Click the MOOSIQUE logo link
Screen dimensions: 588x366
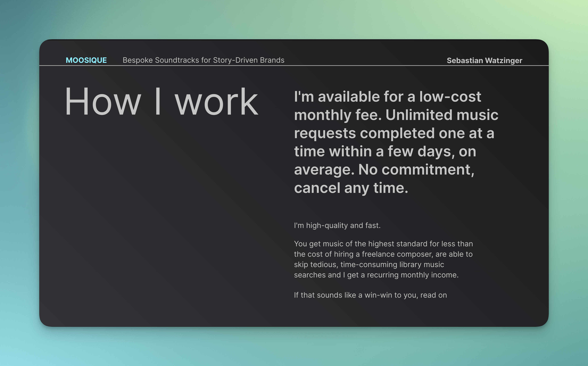(x=86, y=60)
